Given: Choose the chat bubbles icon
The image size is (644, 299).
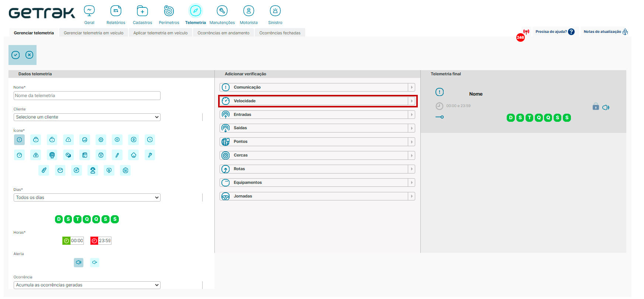Looking at the screenshot, I should pos(68,155).
